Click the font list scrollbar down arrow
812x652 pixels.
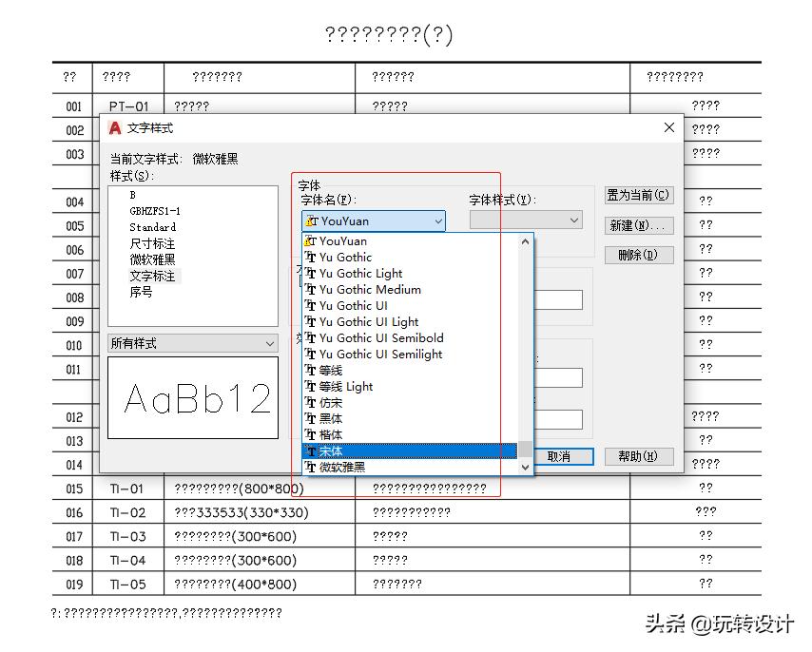pyautogui.click(x=526, y=466)
